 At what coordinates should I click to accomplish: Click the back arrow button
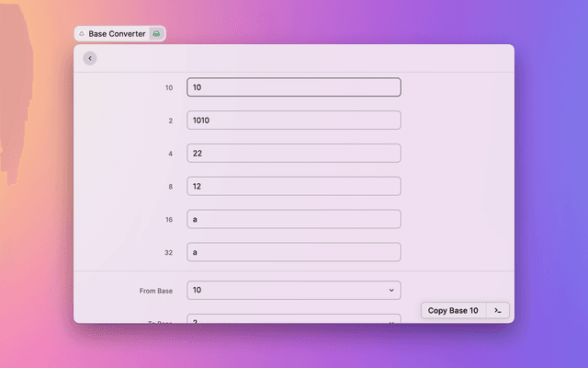click(89, 59)
